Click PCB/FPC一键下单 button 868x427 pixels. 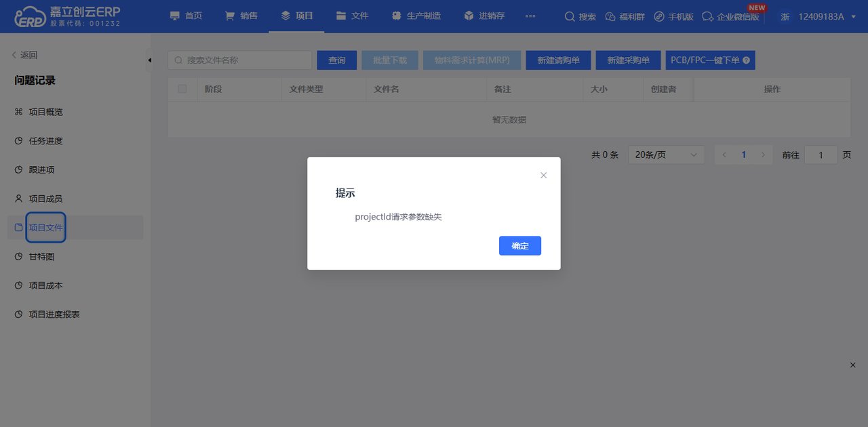click(710, 60)
